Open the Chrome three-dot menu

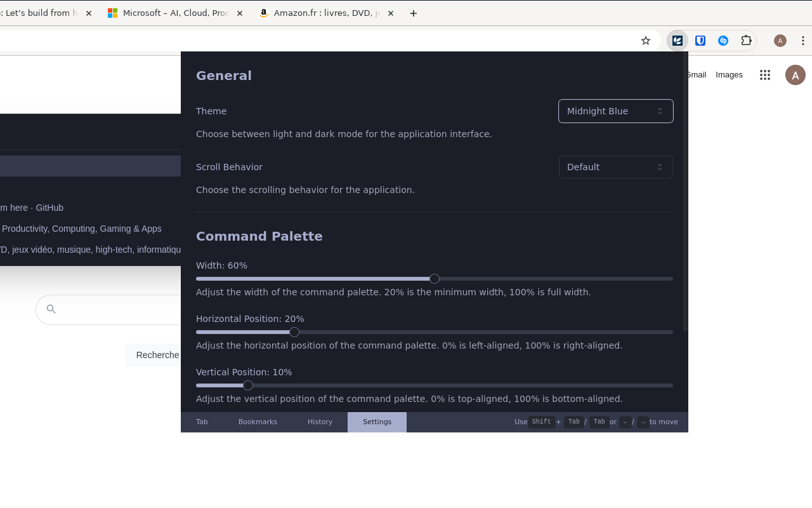click(x=803, y=41)
